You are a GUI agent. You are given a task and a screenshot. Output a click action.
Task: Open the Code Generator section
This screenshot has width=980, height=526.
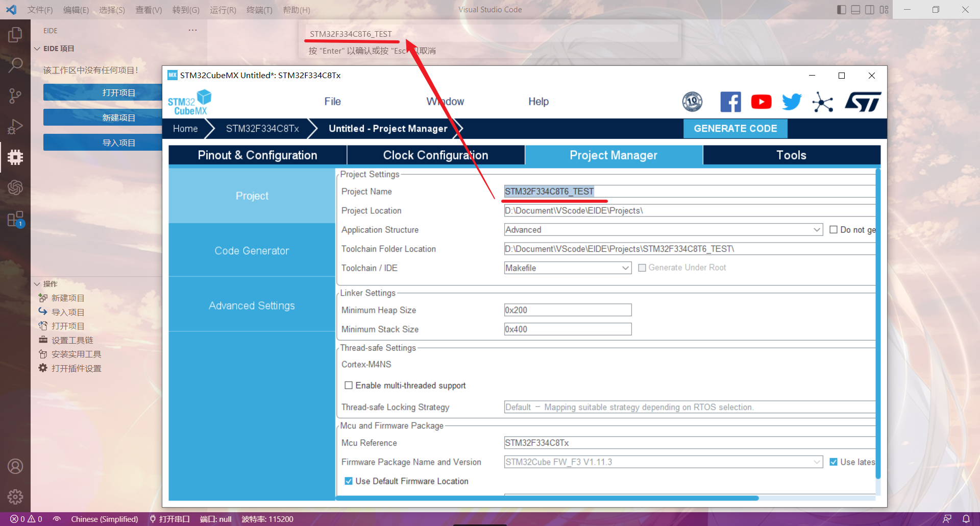pos(252,251)
